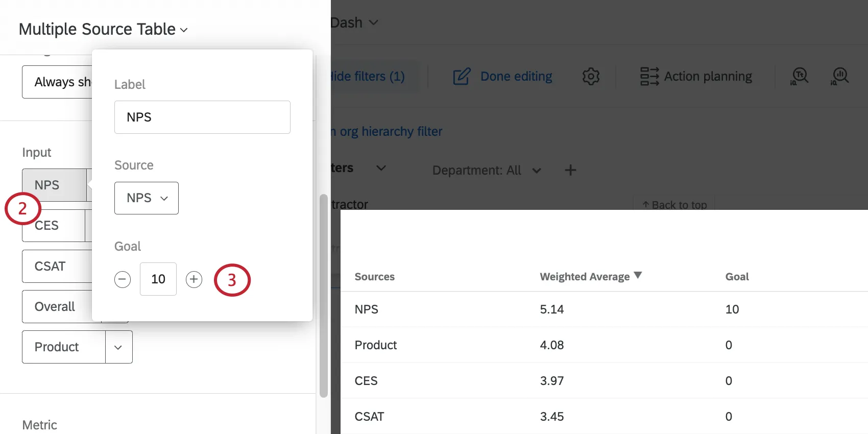Open the Text iQ magnifier icon
This screenshot has width=868, height=434.
pyautogui.click(x=800, y=77)
